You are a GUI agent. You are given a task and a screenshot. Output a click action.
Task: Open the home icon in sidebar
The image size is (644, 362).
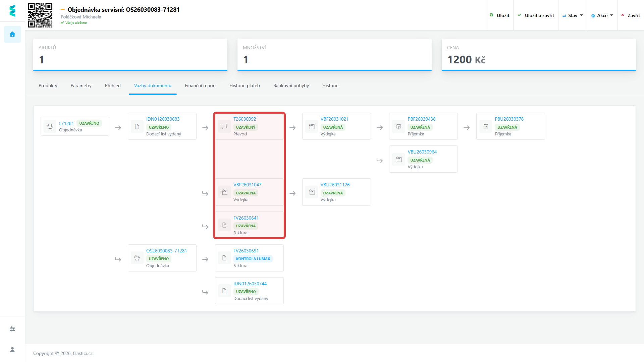pos(12,34)
